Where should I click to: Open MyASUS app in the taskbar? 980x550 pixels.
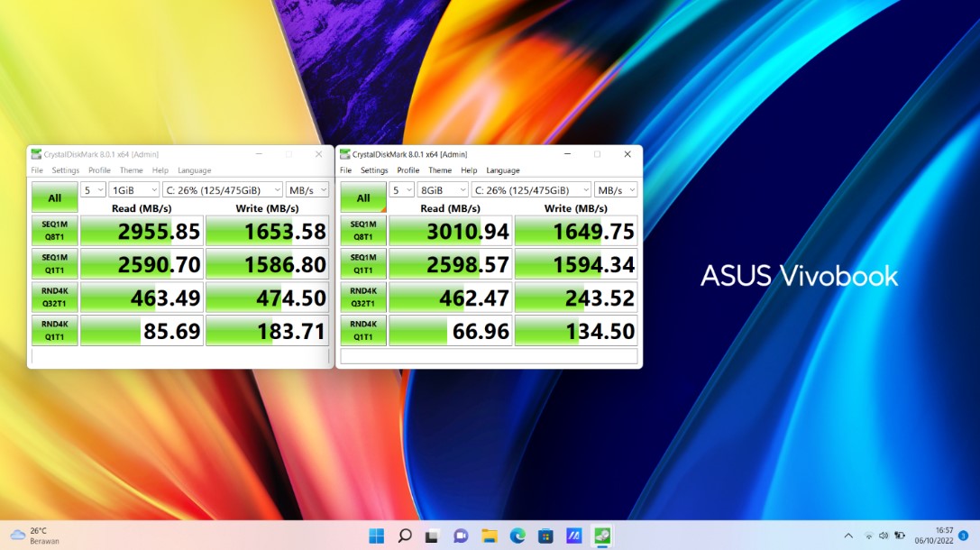pyautogui.click(x=573, y=536)
